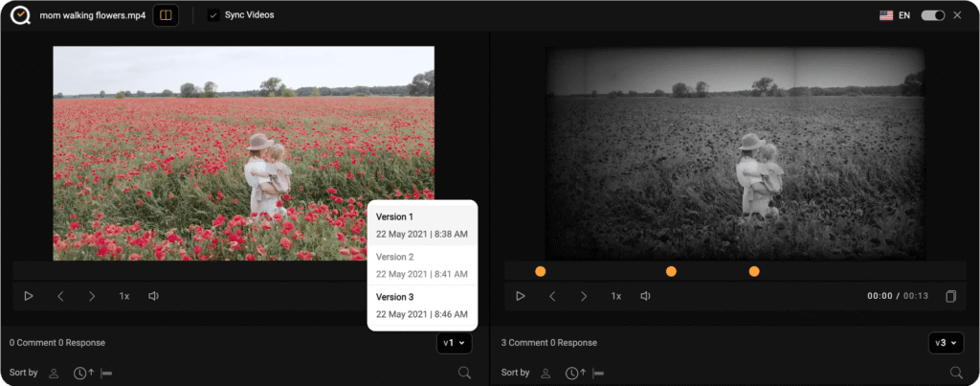The height and width of the screenshot is (386, 980).
Task: Mute volume on the right video
Action: coord(646,296)
